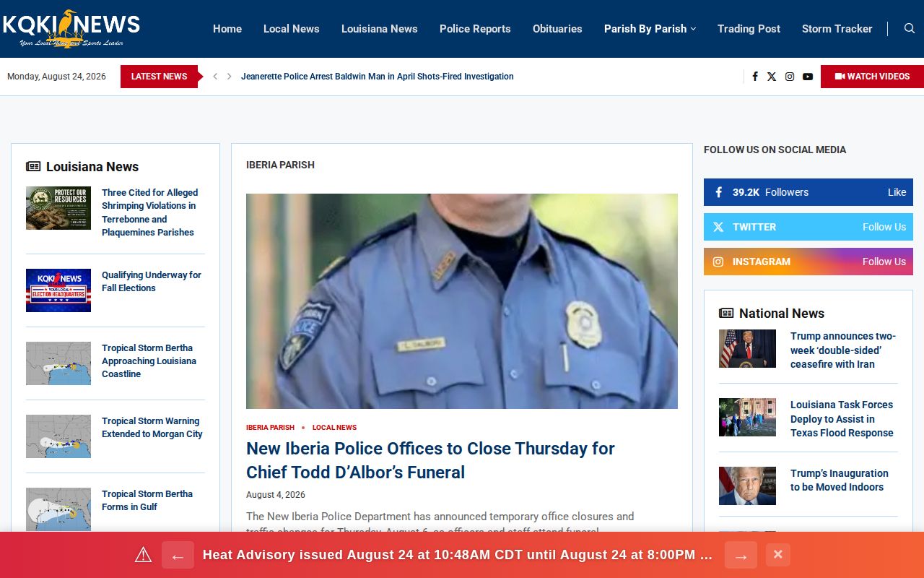This screenshot has width=924, height=578.
Task: Expand the Parish By Parish menu
Action: (650, 29)
